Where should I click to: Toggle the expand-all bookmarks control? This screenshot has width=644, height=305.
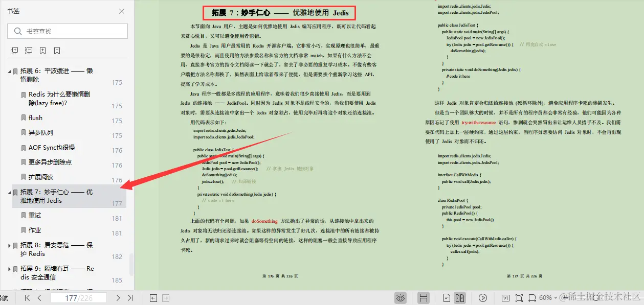pyautogui.click(x=14, y=50)
